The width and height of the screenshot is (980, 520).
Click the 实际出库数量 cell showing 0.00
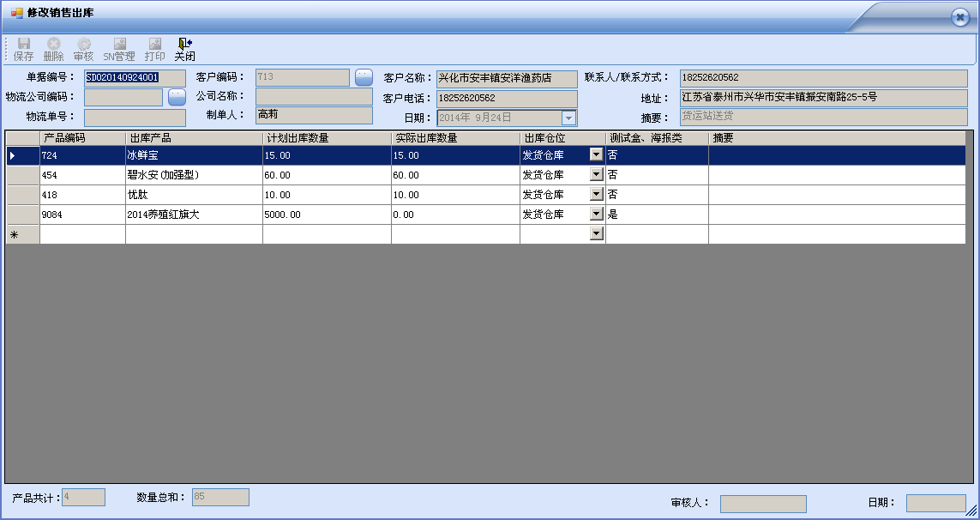click(455, 215)
